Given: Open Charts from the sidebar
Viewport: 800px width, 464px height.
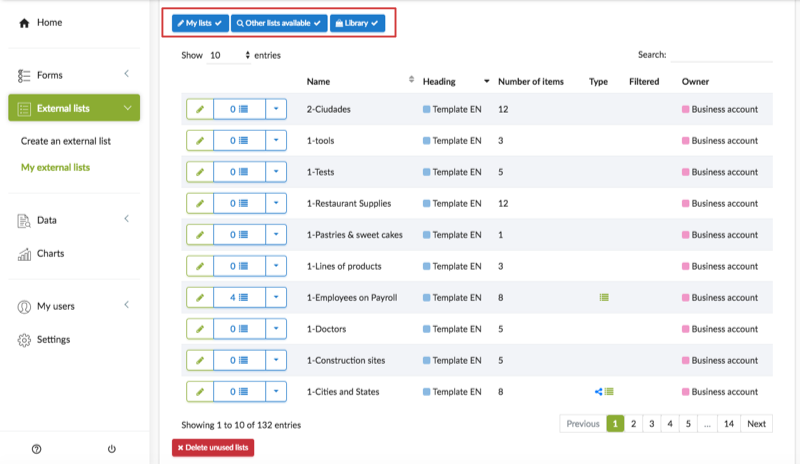Looking at the screenshot, I should [51, 253].
